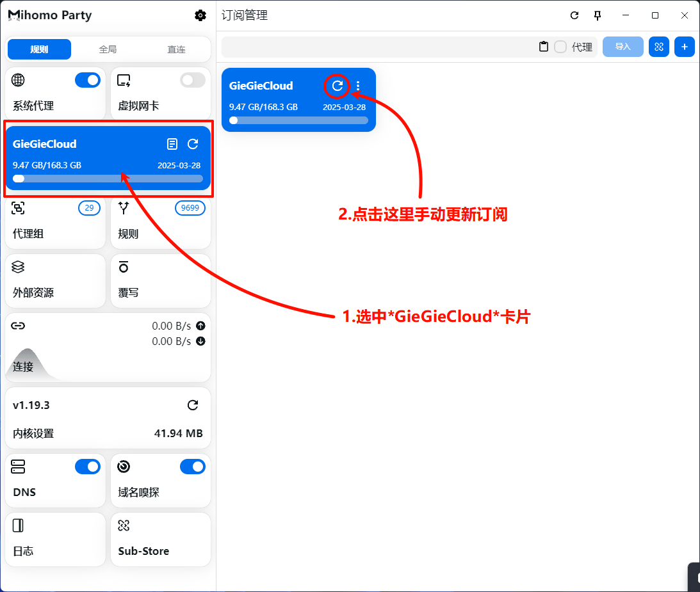Click the 29 badge on 代理组
This screenshot has height=592, width=700.
[x=89, y=208]
